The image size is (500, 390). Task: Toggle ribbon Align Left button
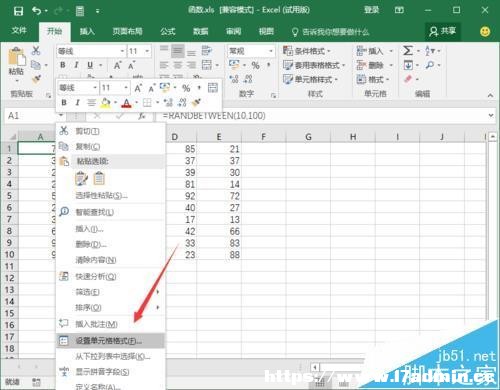[164, 65]
